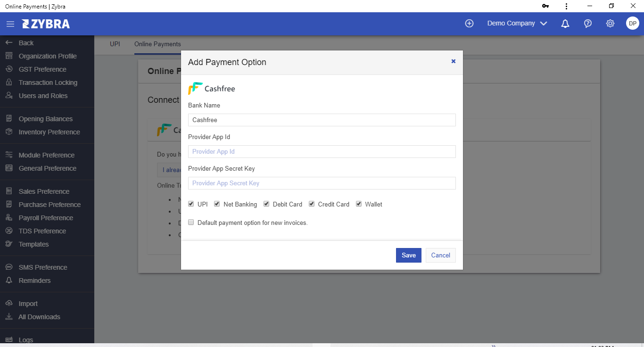This screenshot has height=347, width=644.
Task: Click the Add Payment Option title
Action: (x=227, y=62)
